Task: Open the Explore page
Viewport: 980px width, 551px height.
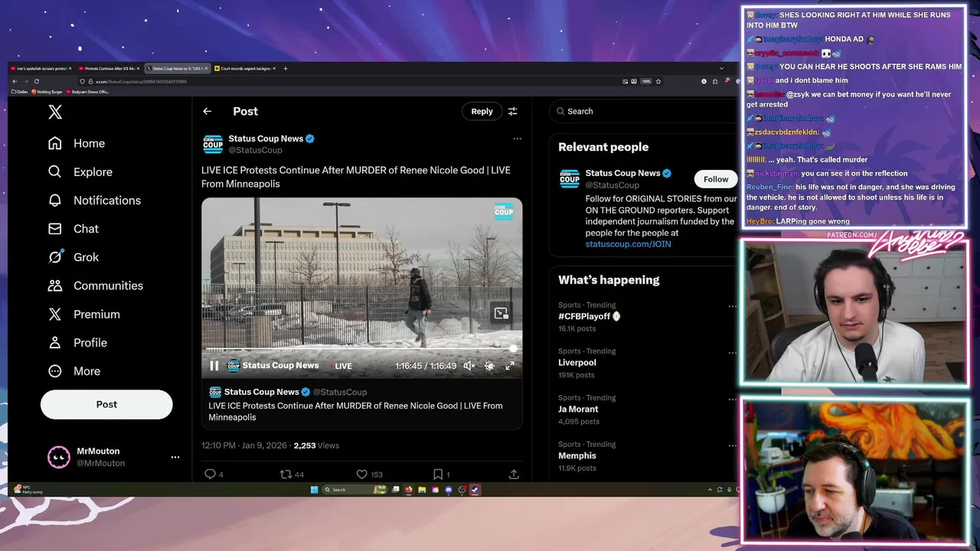Action: click(80, 172)
